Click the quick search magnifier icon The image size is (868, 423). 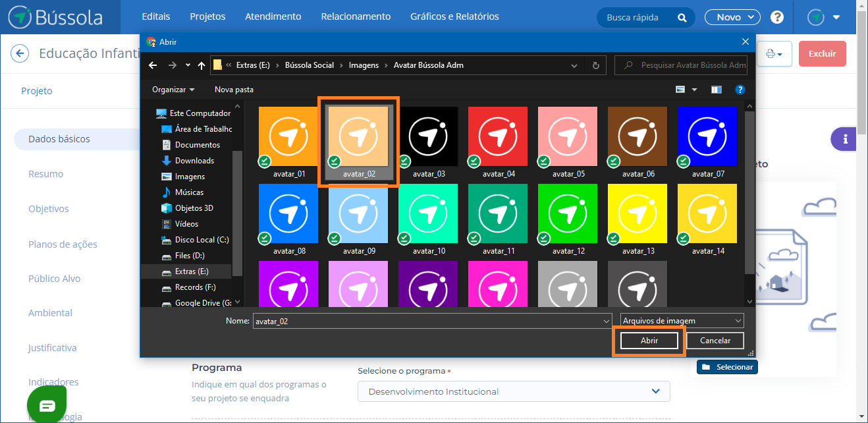click(x=682, y=17)
